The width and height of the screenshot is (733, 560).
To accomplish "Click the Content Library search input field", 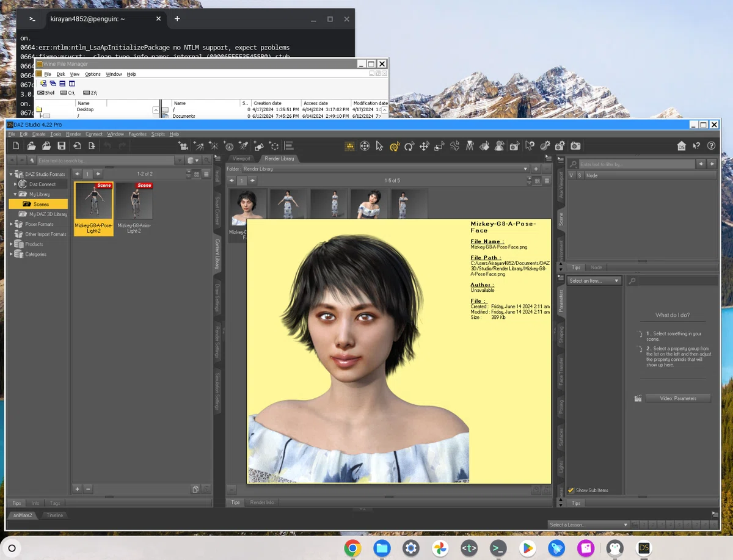I will (106, 161).
